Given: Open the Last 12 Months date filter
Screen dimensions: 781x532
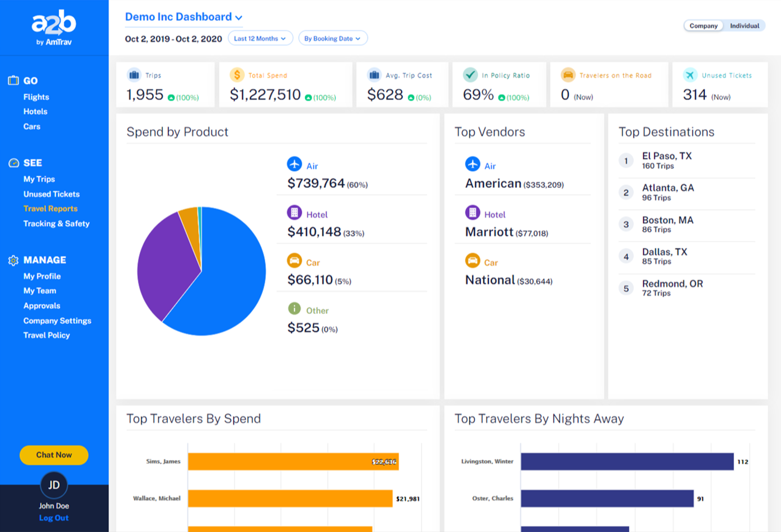Looking at the screenshot, I should (260, 38).
